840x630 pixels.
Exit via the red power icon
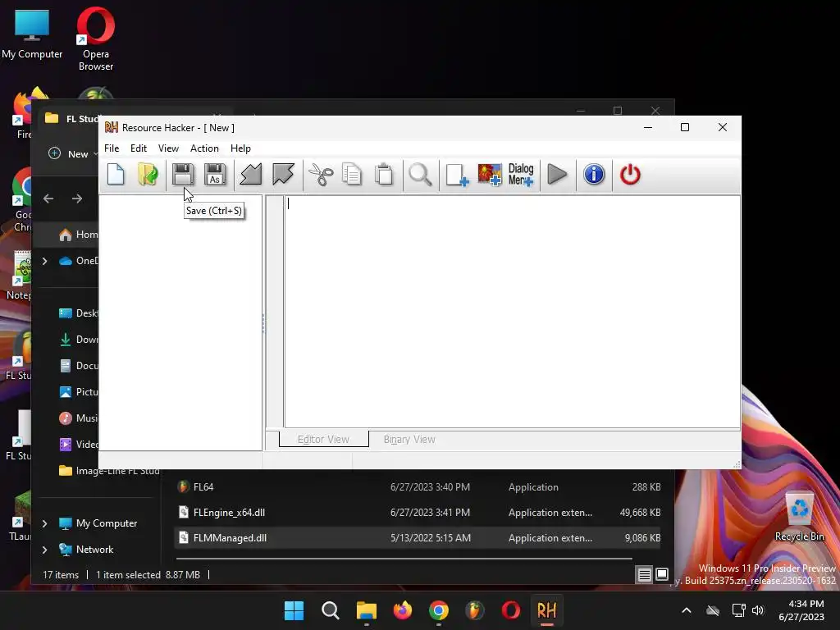pos(630,175)
